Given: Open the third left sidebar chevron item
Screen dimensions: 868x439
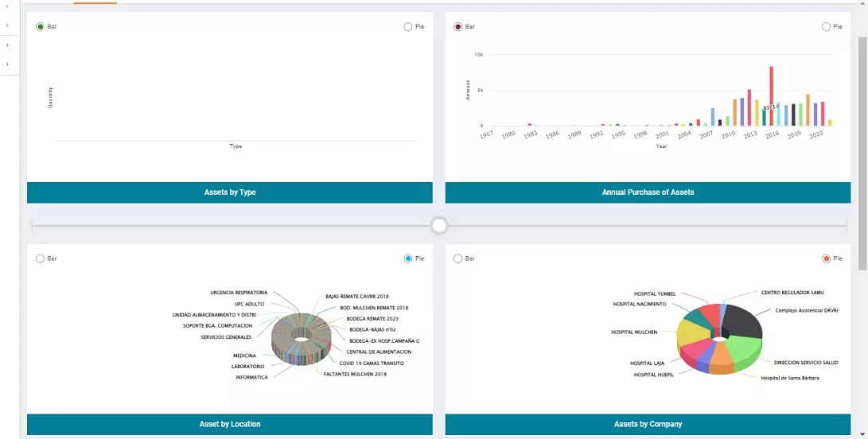Looking at the screenshot, I should coord(7,45).
